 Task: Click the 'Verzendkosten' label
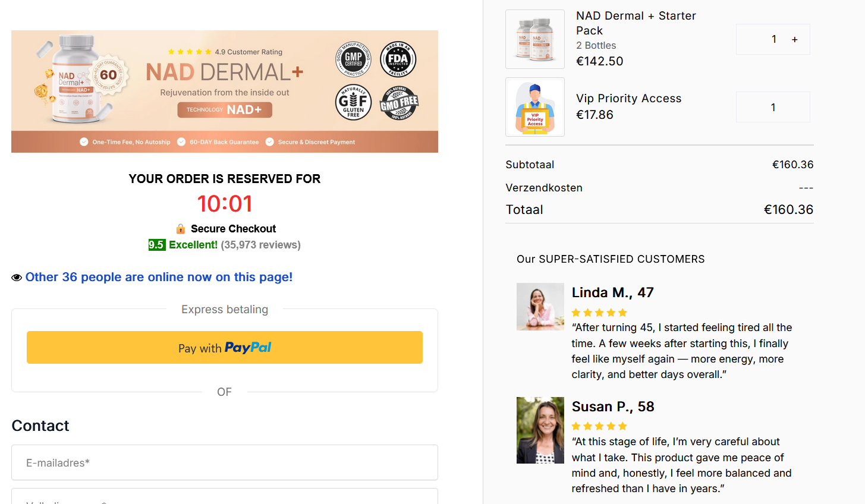point(544,188)
